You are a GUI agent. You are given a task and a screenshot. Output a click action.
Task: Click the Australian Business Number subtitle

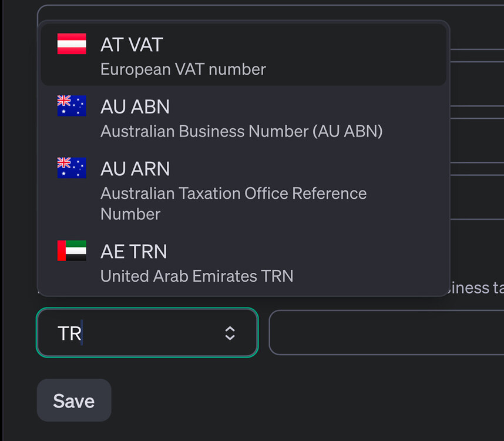pyautogui.click(x=241, y=131)
